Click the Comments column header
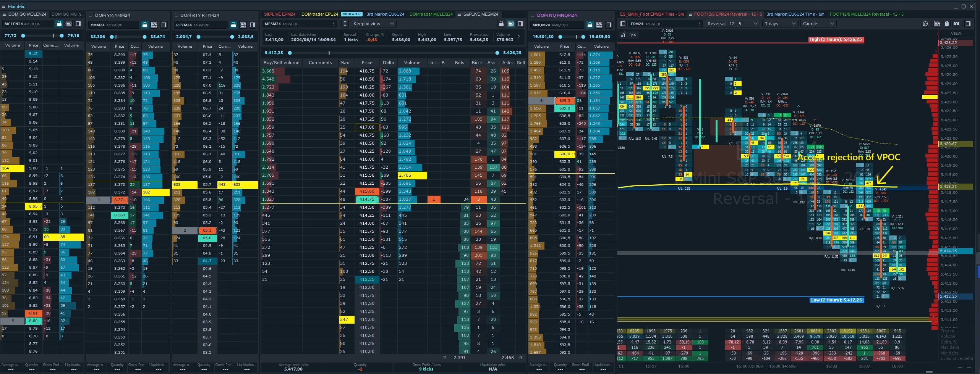The height and width of the screenshot is (374, 980). 320,63
